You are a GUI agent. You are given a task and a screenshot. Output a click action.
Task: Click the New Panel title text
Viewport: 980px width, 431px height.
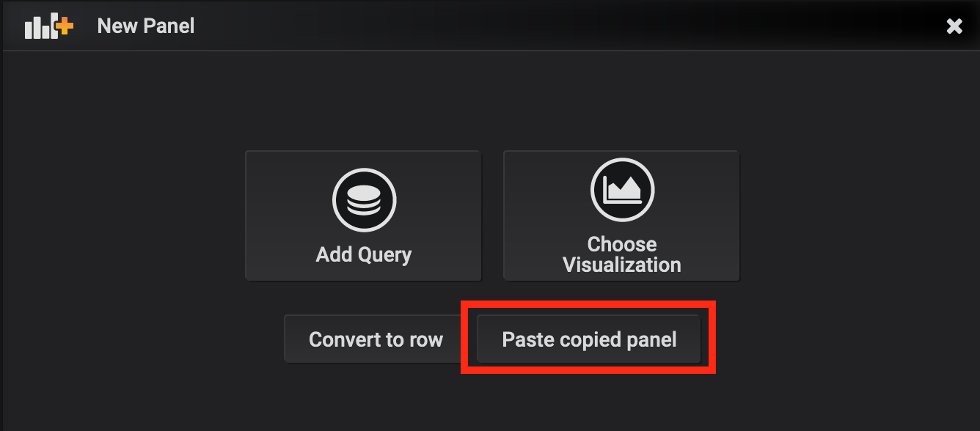(x=146, y=26)
